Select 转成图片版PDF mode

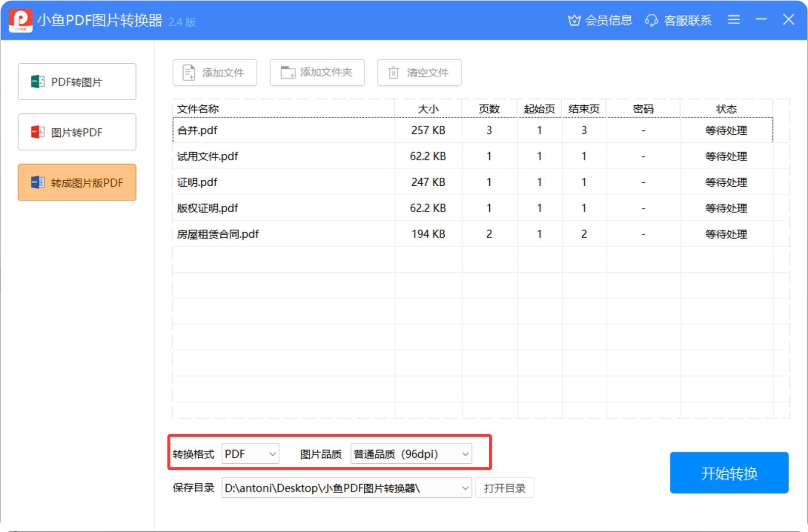click(x=77, y=183)
